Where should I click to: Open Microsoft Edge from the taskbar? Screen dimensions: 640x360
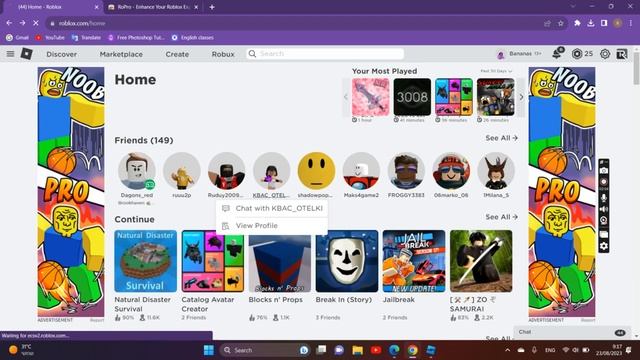[x=394, y=350]
